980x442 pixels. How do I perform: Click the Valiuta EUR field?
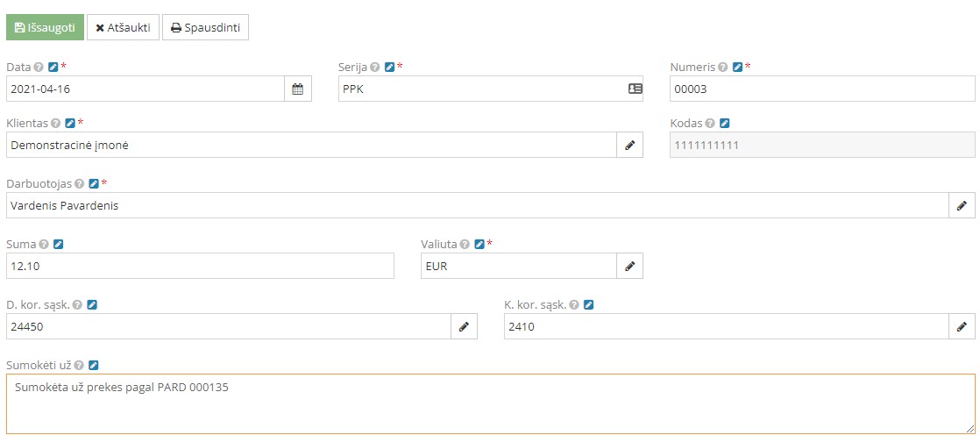[518, 266]
